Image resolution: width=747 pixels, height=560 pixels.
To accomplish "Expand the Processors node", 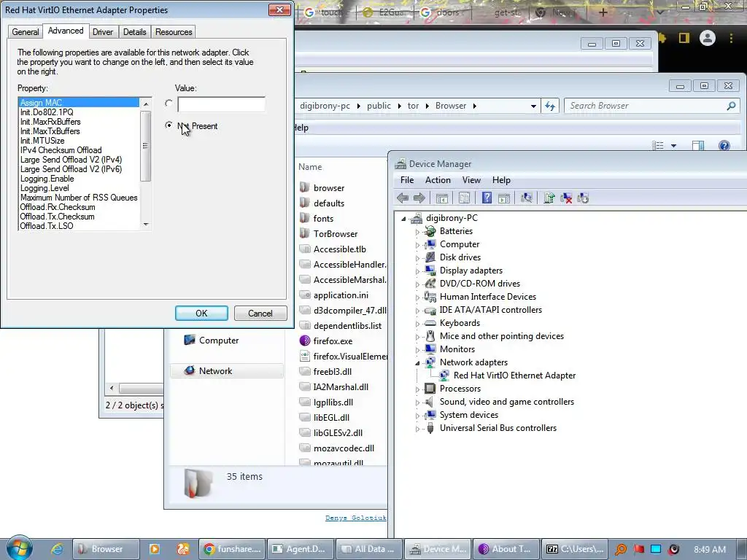I will (417, 389).
